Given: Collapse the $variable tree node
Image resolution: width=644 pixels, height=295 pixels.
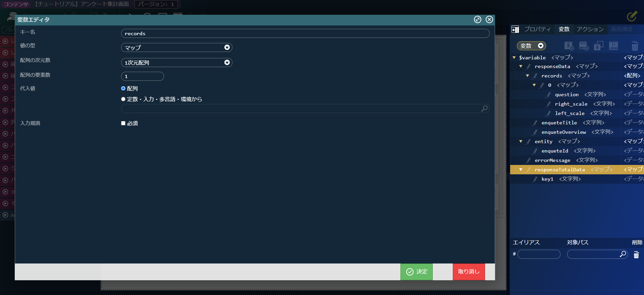Looking at the screenshot, I should click(x=514, y=58).
